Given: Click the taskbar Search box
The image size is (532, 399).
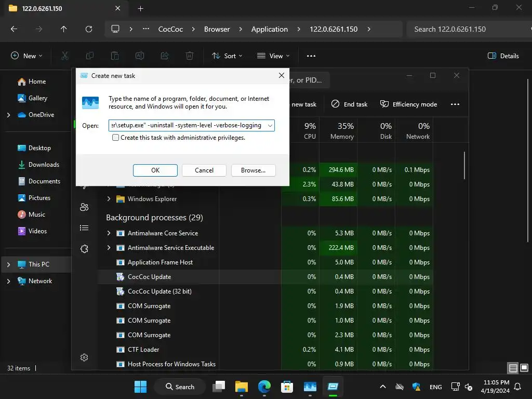Looking at the screenshot, I should pyautogui.click(x=180, y=387).
